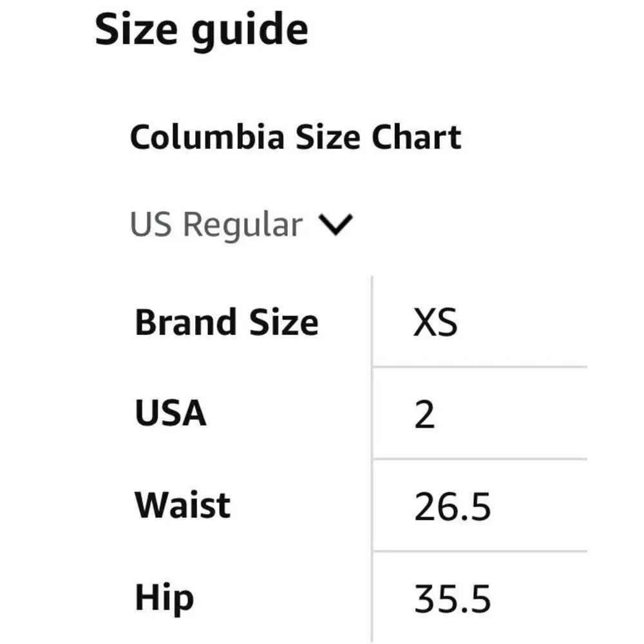Click the US text in size selector
This screenshot has height=644, width=644.
pyautogui.click(x=151, y=224)
